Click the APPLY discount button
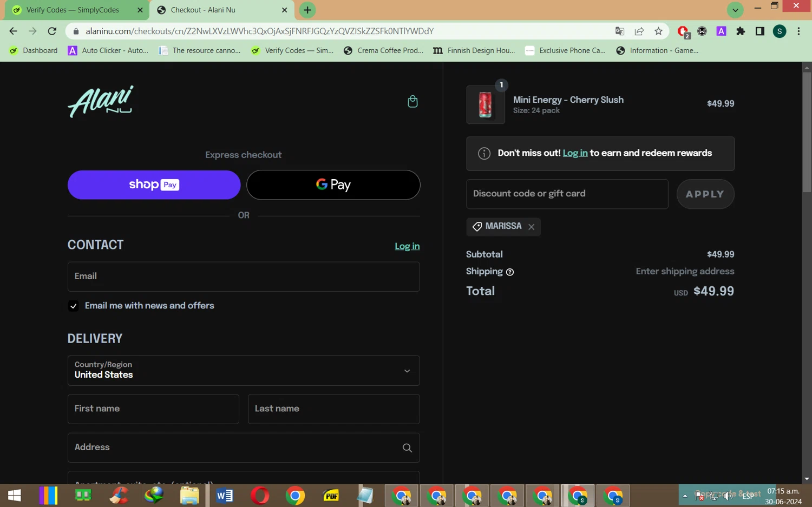The height and width of the screenshot is (507, 812). coord(705,194)
